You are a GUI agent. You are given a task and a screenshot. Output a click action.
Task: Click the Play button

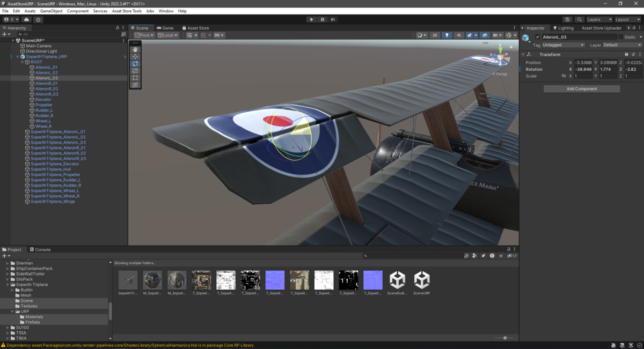tap(311, 19)
